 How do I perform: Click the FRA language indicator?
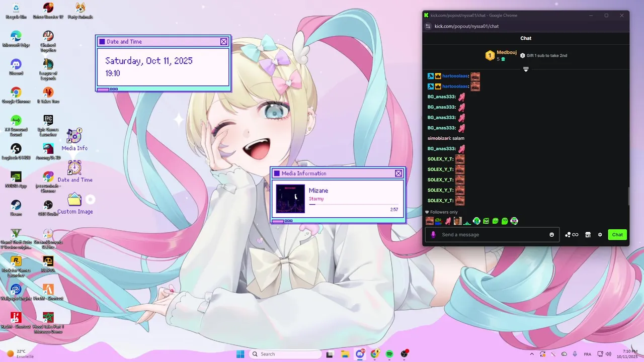tap(588, 354)
